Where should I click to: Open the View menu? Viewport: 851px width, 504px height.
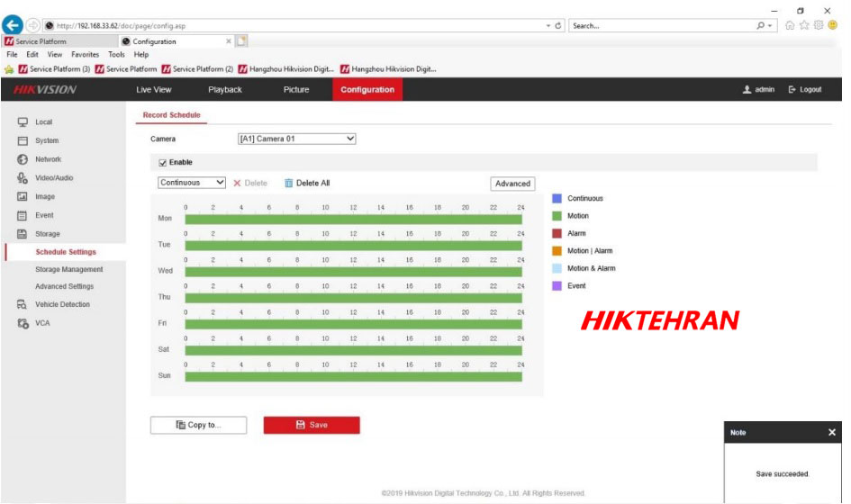click(x=54, y=54)
